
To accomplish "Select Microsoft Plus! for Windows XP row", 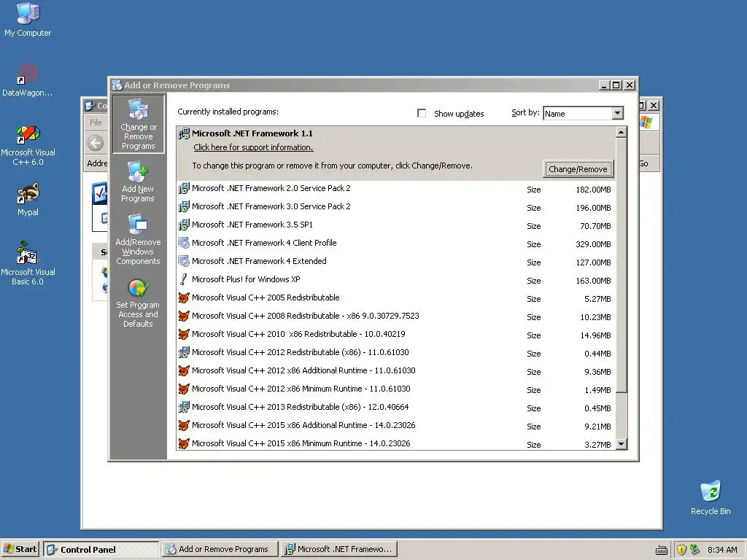I will coord(396,280).
